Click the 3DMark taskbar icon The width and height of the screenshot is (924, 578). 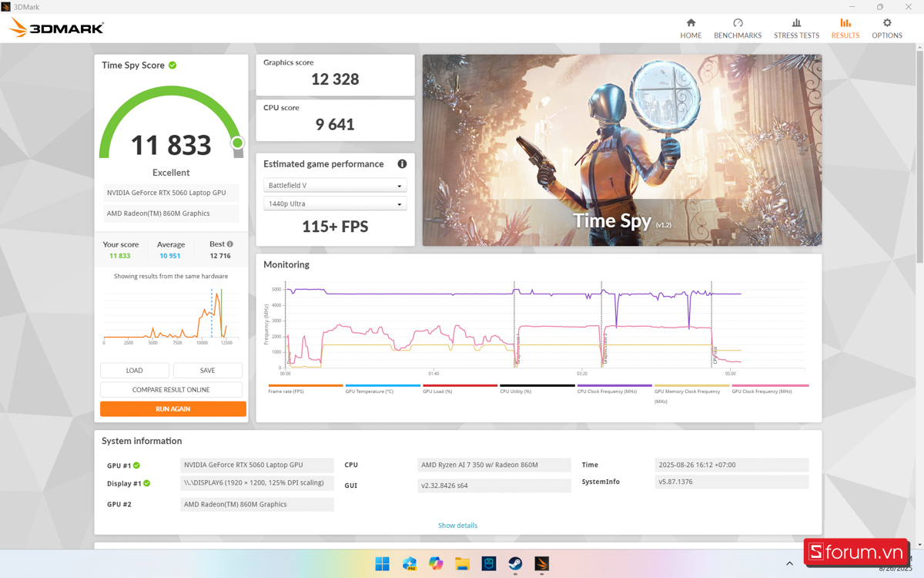point(542,564)
